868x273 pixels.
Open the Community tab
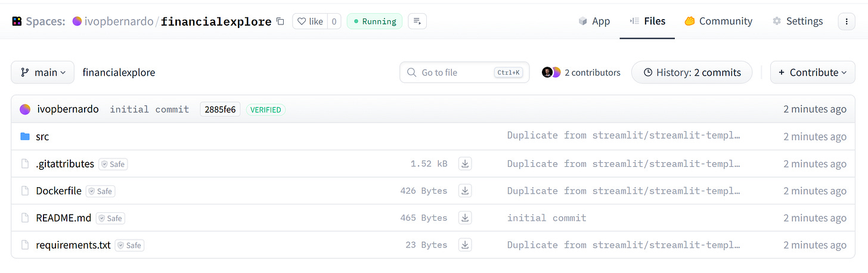[718, 21]
